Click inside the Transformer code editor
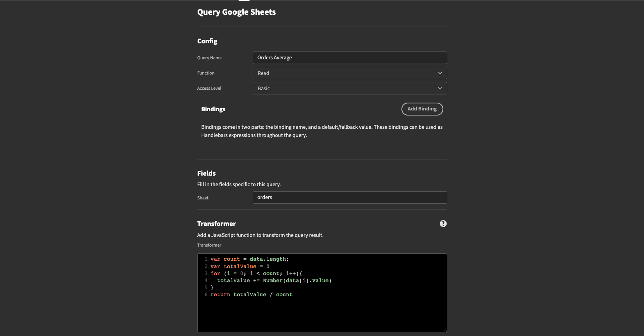The width and height of the screenshot is (644, 336). [322, 293]
